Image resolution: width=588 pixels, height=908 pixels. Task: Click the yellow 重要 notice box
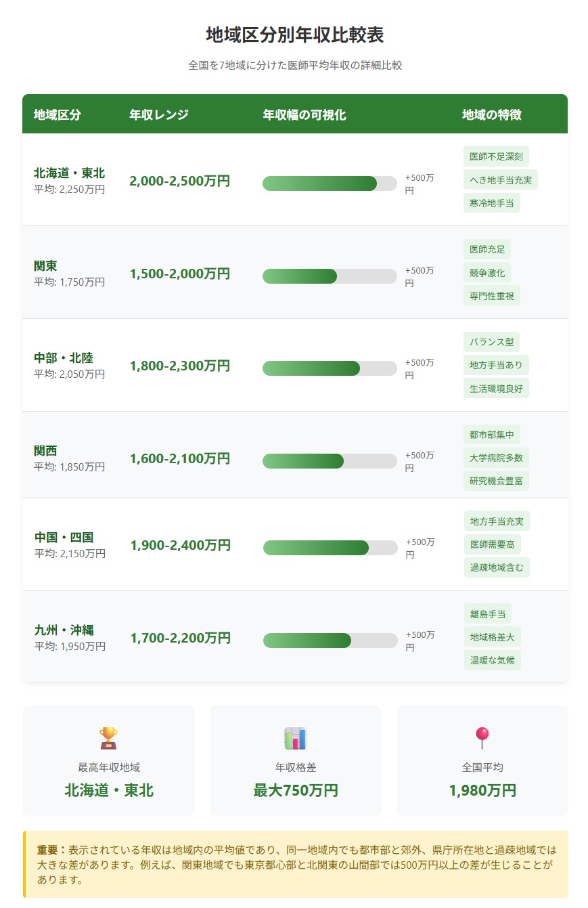[x=296, y=864]
